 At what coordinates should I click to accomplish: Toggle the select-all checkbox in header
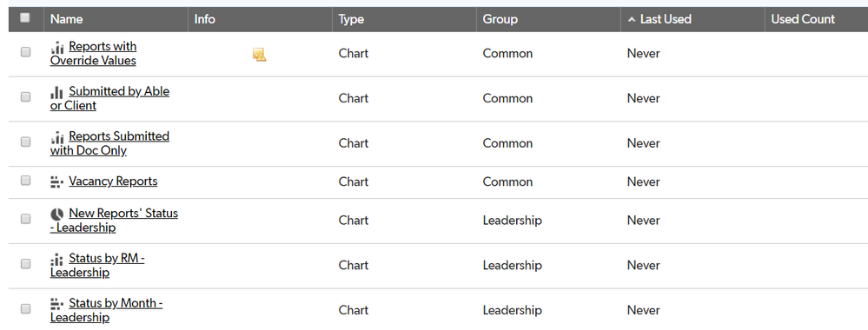(x=25, y=17)
